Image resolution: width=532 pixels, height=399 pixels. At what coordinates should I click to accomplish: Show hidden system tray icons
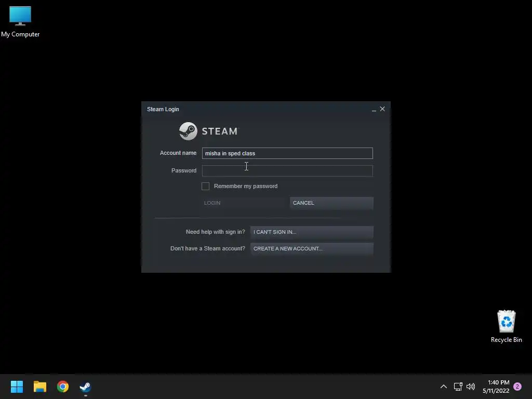[x=444, y=387]
